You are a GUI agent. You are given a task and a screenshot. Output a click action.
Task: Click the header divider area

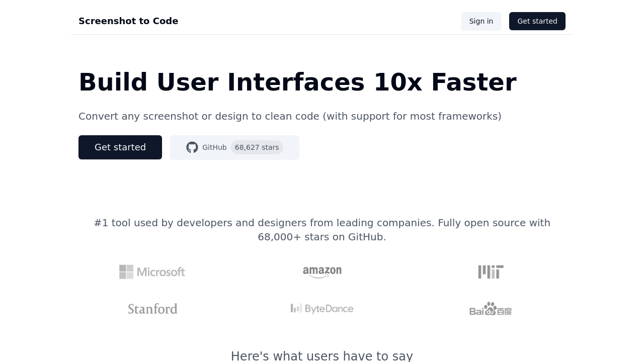click(x=322, y=35)
